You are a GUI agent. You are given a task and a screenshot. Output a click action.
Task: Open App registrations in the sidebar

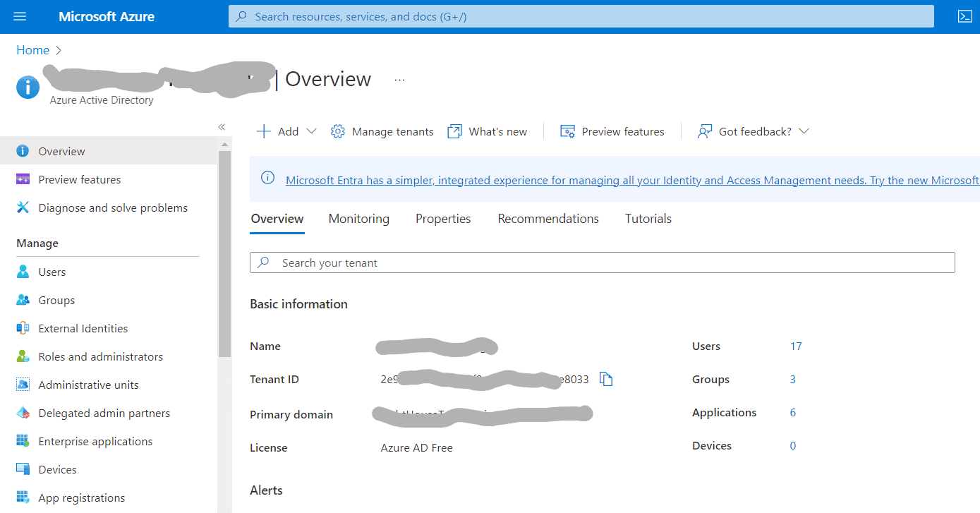(x=82, y=498)
